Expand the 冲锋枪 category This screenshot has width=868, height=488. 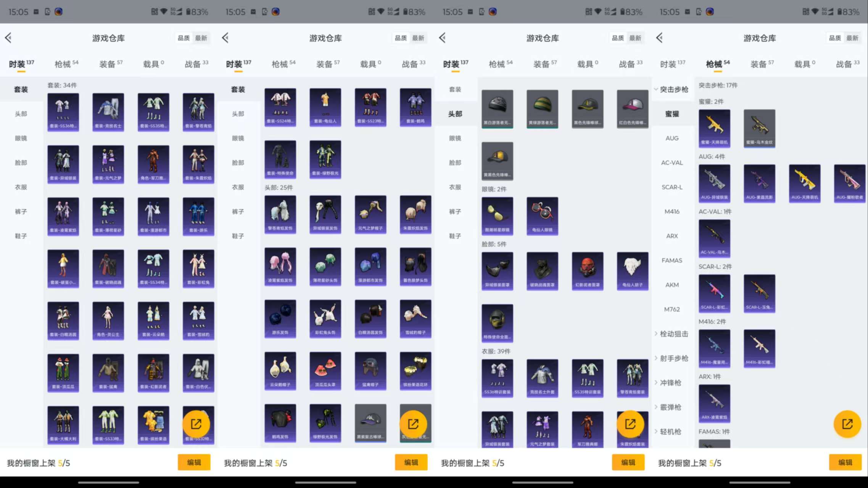tap(672, 383)
